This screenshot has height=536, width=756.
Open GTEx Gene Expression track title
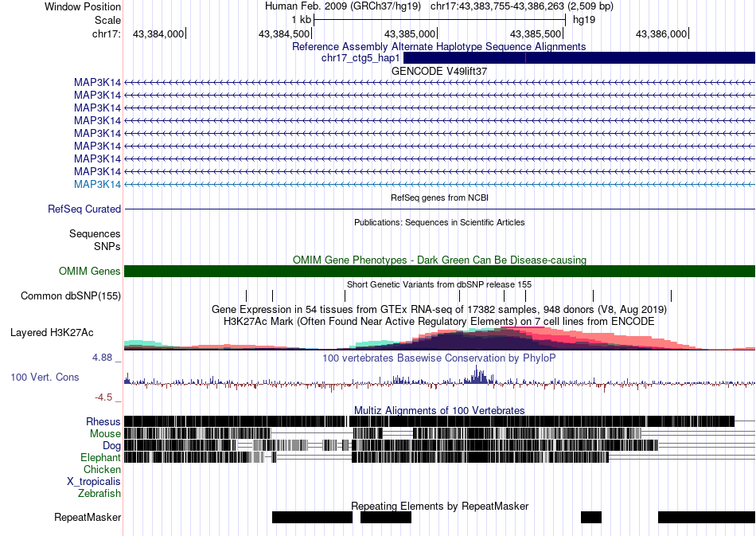coord(439,309)
